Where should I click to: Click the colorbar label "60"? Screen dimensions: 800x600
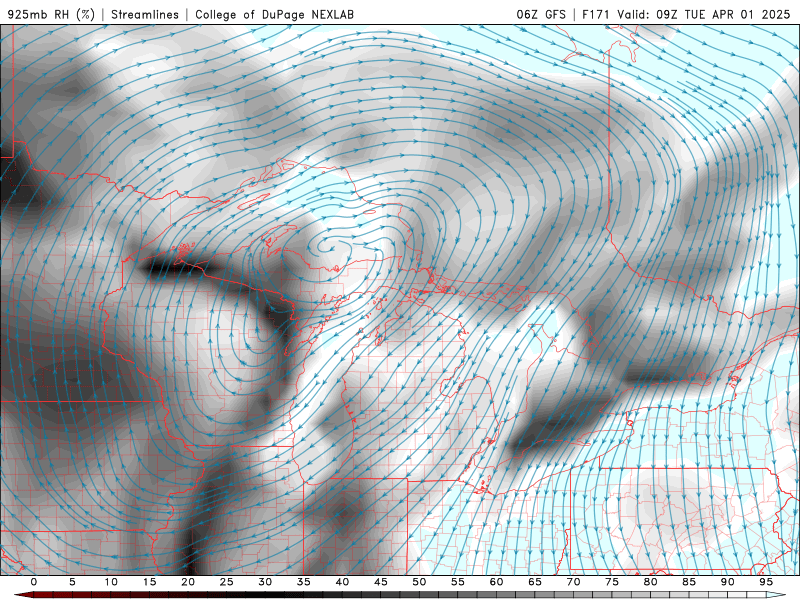pos(496,582)
